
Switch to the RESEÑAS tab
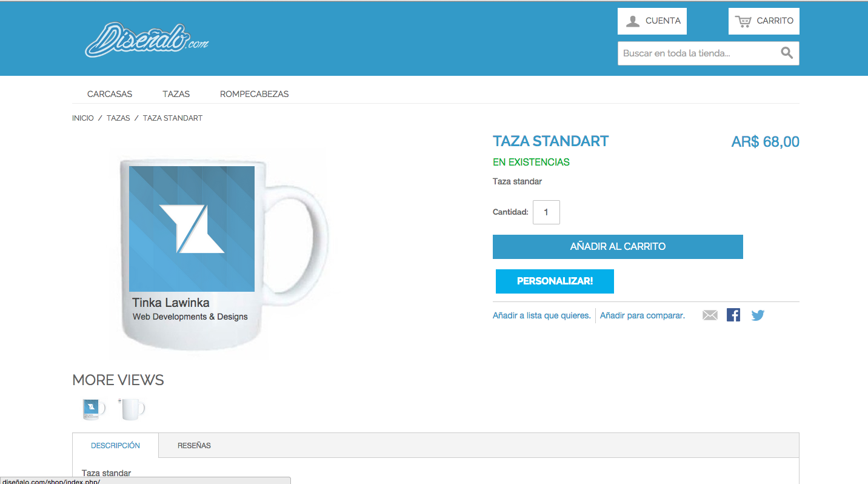(194, 445)
